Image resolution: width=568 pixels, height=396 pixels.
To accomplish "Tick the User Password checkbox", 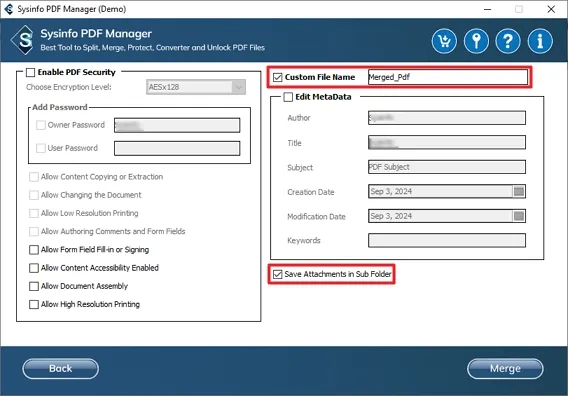I will pyautogui.click(x=41, y=148).
